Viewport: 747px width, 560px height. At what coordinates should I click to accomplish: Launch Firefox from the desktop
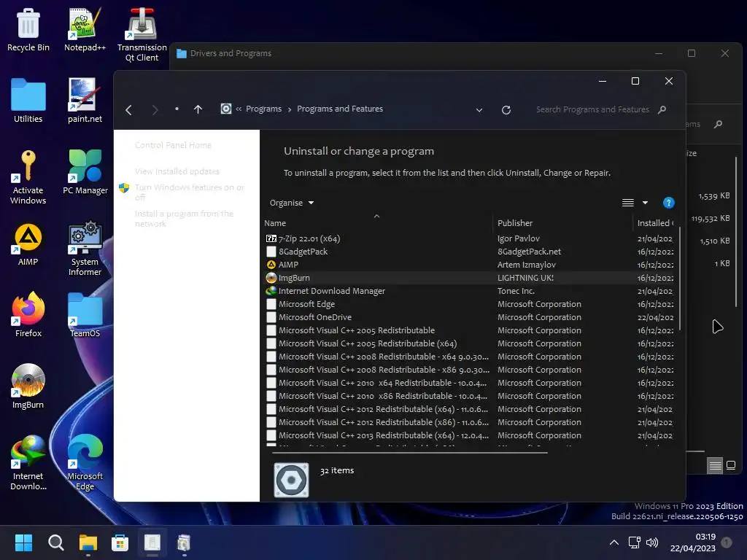[x=28, y=315]
